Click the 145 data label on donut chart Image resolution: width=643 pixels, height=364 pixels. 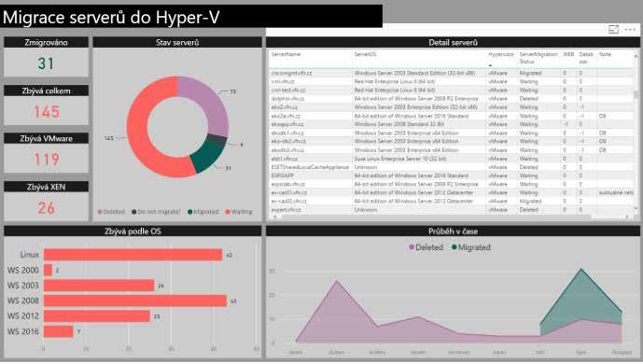[108, 138]
